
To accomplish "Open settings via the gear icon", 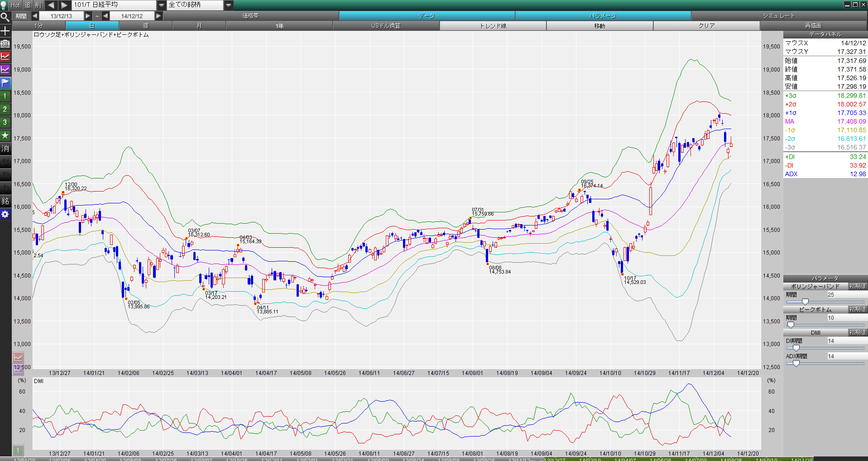I will pos(5,214).
